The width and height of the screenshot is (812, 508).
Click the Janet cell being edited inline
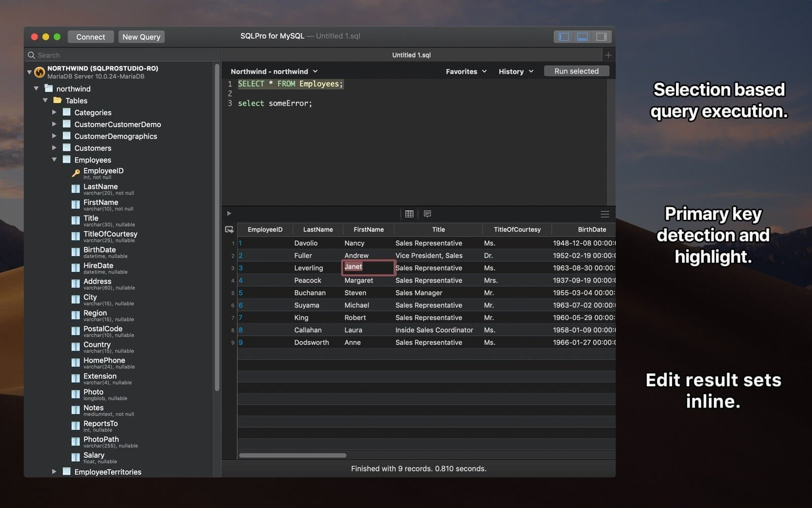click(368, 267)
